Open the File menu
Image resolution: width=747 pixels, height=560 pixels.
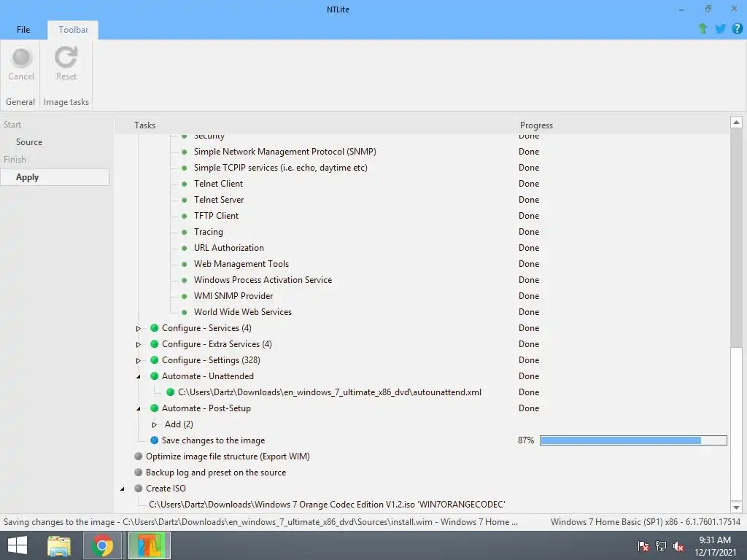tap(23, 29)
